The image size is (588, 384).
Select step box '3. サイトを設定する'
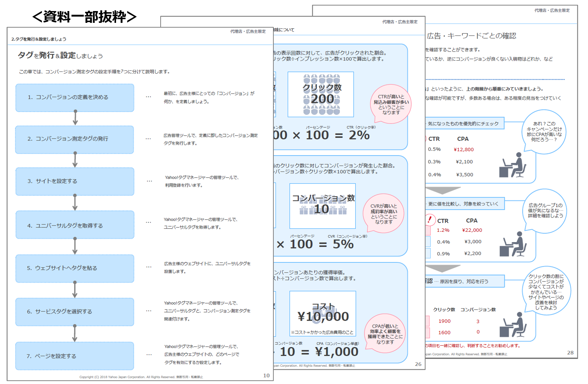point(75,181)
